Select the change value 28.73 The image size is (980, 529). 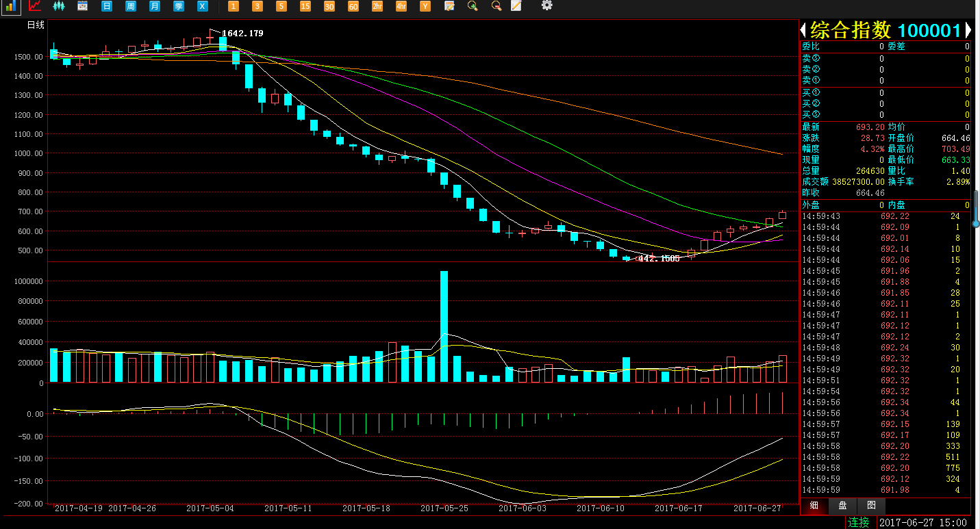tap(872, 138)
